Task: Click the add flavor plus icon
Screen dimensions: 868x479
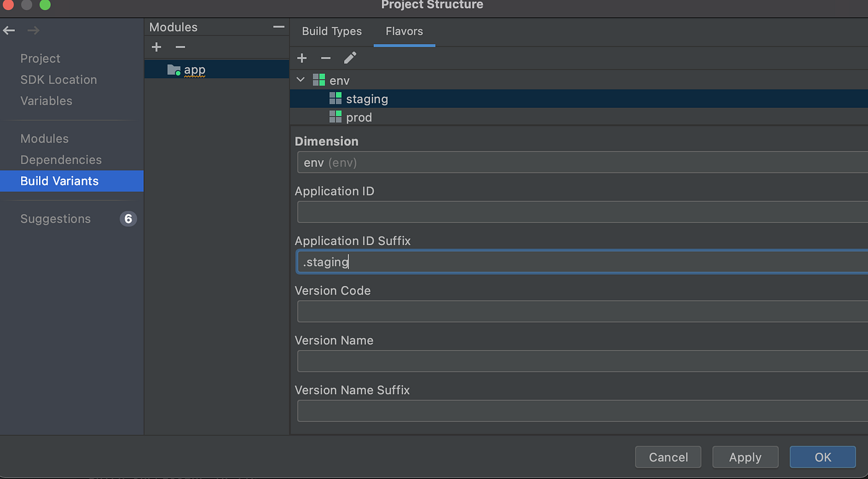Action: coord(302,58)
